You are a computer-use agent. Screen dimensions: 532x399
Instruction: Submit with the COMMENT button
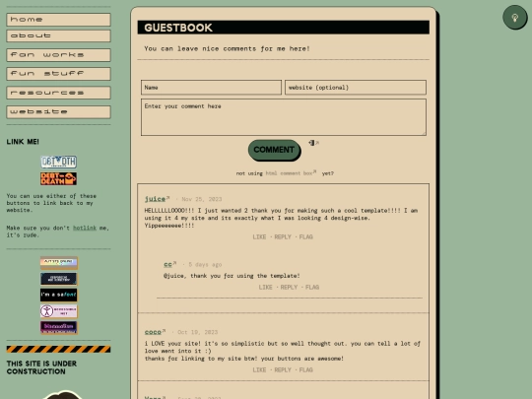click(274, 150)
